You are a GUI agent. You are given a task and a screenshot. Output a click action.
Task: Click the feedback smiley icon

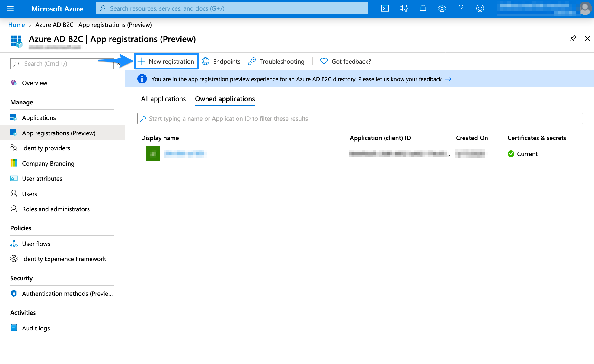click(x=480, y=8)
